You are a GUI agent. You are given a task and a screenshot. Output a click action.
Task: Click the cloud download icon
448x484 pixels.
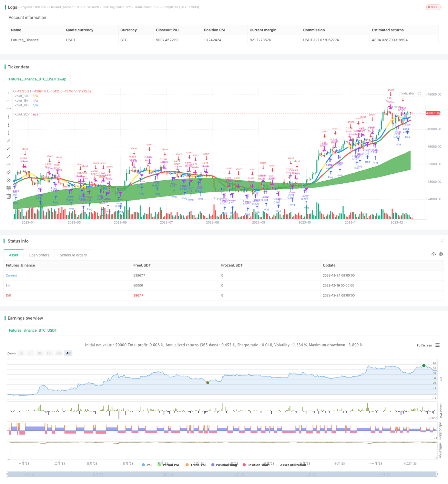click(434, 254)
